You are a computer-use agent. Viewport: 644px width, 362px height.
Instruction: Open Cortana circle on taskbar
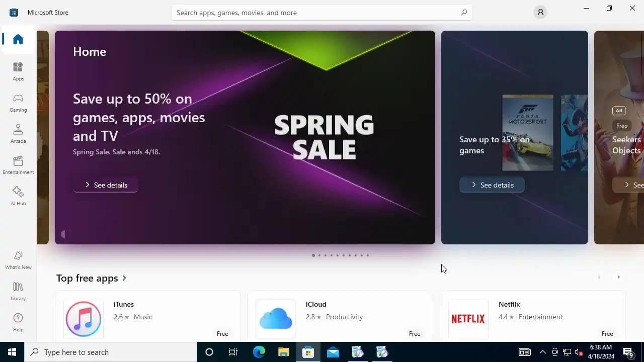pos(209,352)
